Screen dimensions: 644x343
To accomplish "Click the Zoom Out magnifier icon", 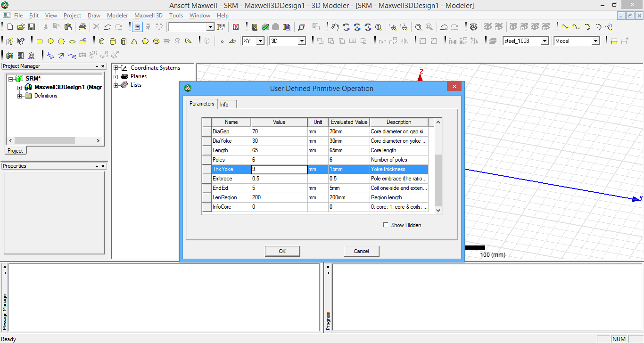I will pyautogui.click(x=404, y=27).
